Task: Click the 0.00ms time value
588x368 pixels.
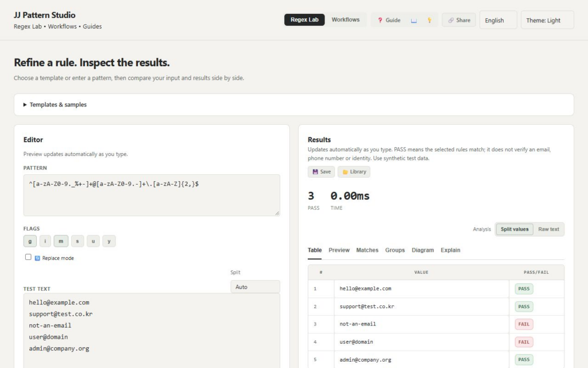Action: point(350,195)
